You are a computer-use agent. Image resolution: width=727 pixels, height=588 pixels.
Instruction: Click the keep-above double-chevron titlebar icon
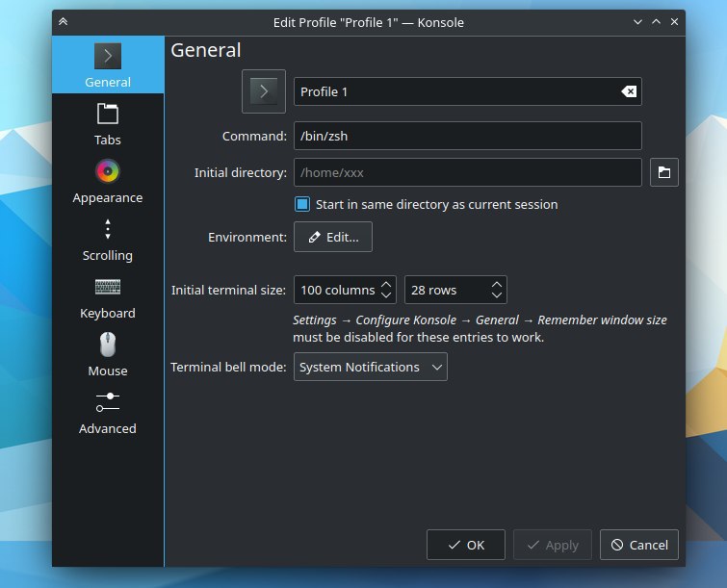(x=63, y=22)
